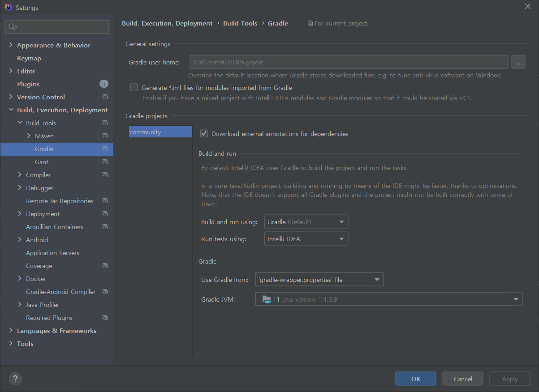Image resolution: width=539 pixels, height=392 pixels.
Task: Uncheck Download external annotations for dependencies
Action: click(x=204, y=133)
